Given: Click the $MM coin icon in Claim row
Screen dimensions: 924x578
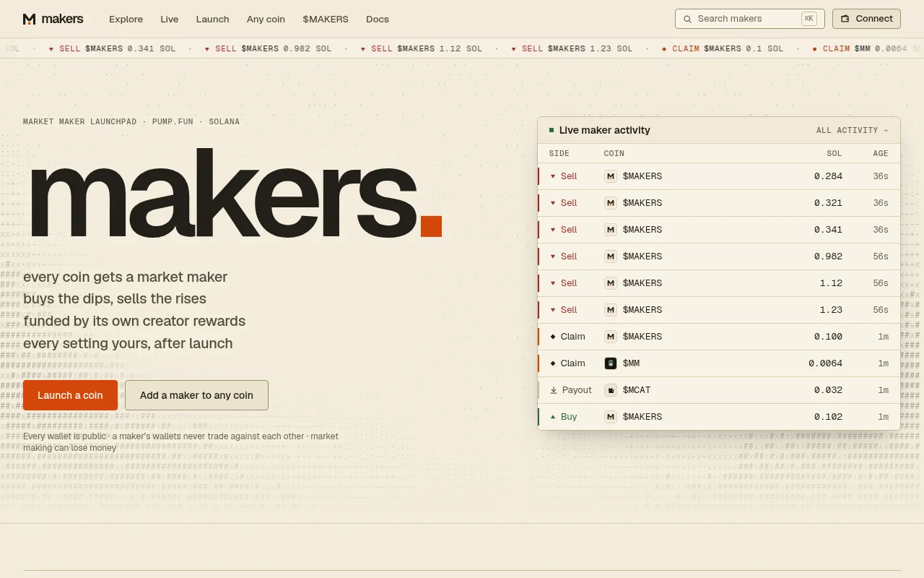Looking at the screenshot, I should click(x=611, y=363).
